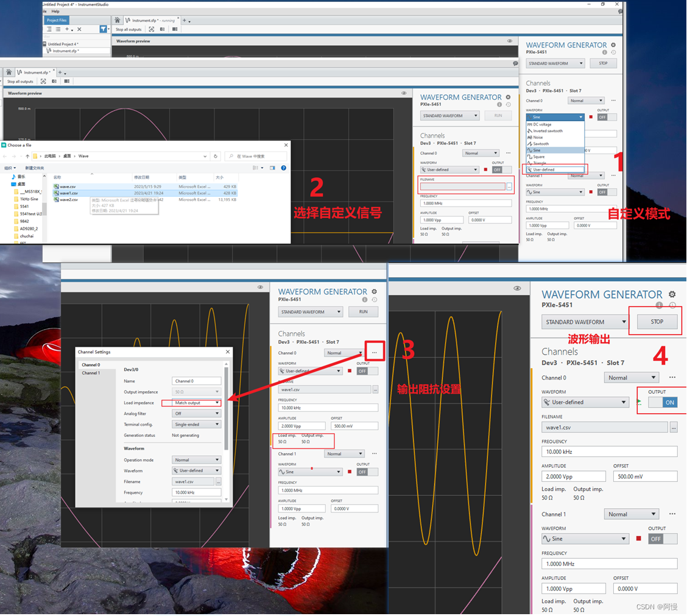This screenshot has width=687, height=616.
Task: Click the expand-all list icon in Project Files toolbar
Action: 49,29
